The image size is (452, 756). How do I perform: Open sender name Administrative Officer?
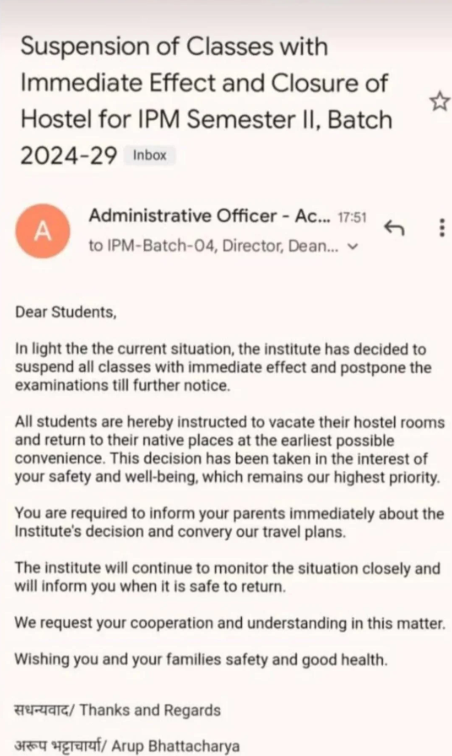pyautogui.click(x=209, y=216)
